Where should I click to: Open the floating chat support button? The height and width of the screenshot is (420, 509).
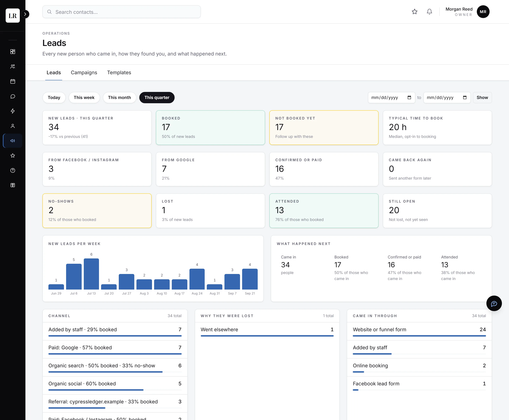[494, 303]
